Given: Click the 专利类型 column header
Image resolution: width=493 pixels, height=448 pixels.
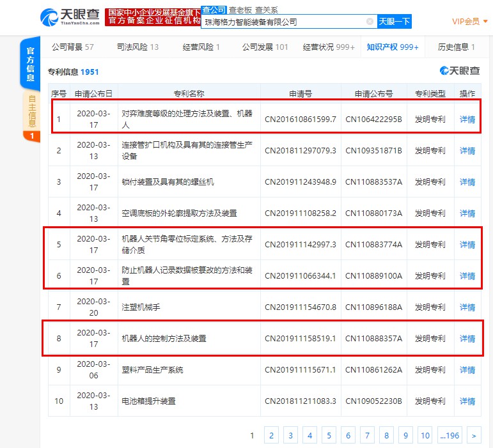Looking at the screenshot, I should [x=430, y=93].
